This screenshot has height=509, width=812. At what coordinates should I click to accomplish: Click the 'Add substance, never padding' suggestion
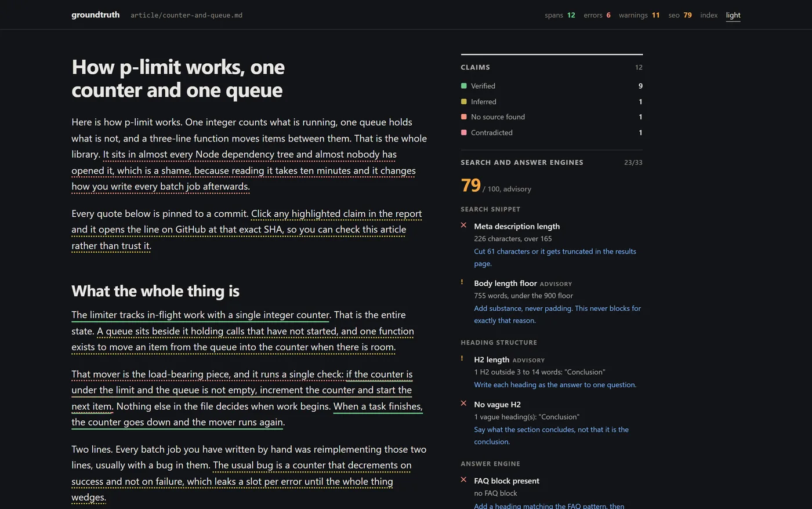pyautogui.click(x=557, y=314)
